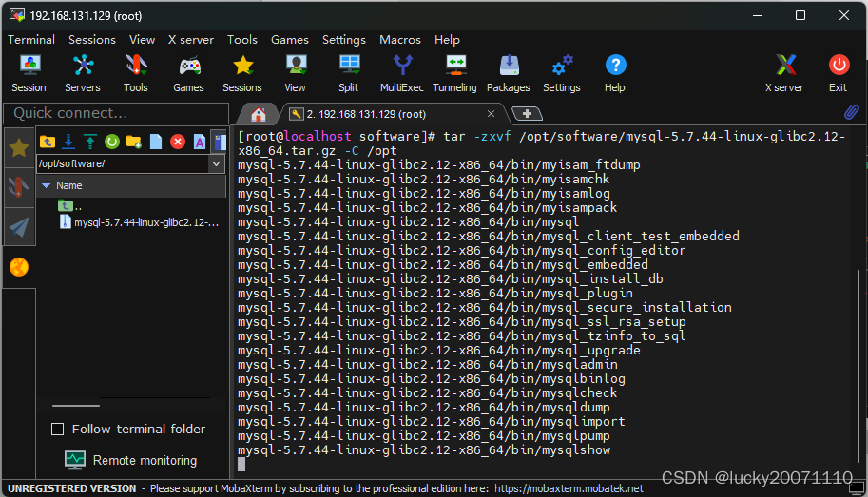
Task: Open the Settings menu in menu bar
Action: [x=344, y=40]
